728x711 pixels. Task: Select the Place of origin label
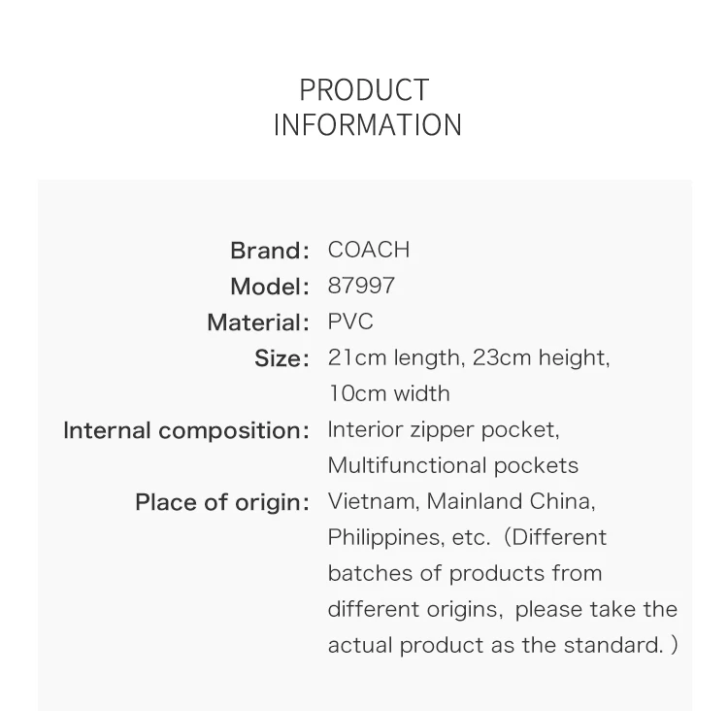coord(222,502)
